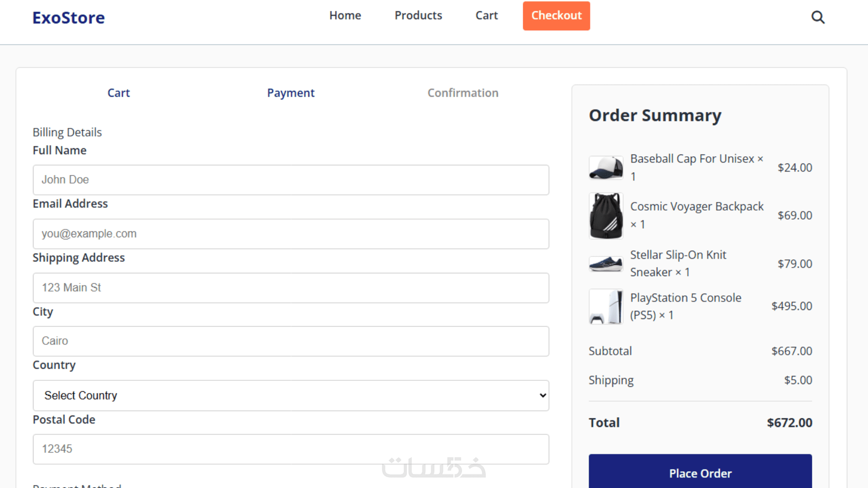
Task: Click the Stellar Slip-On Sneaker thumbnail
Action: (x=606, y=263)
